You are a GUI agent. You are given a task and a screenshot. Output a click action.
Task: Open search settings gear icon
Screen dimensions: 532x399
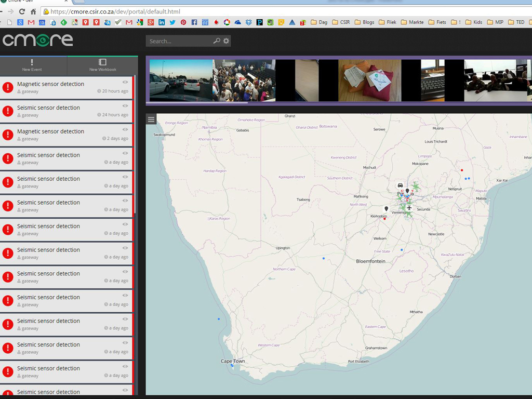(227, 41)
